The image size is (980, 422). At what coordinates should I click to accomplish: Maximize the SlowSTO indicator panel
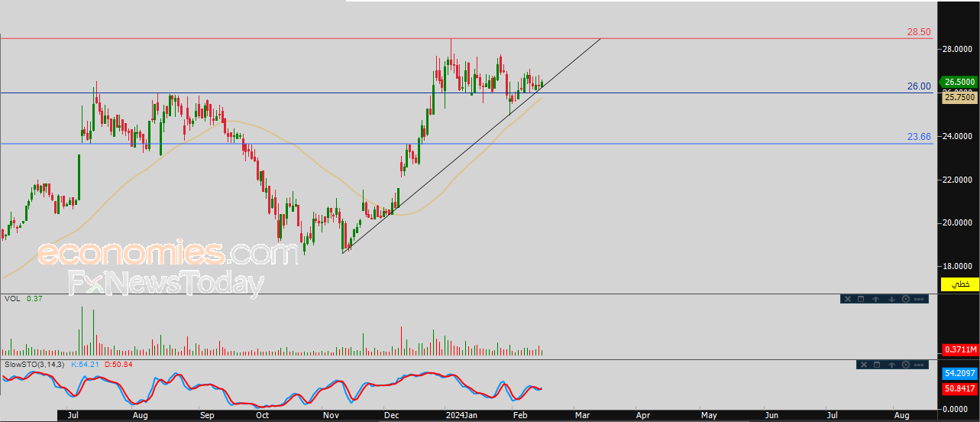[877, 365]
